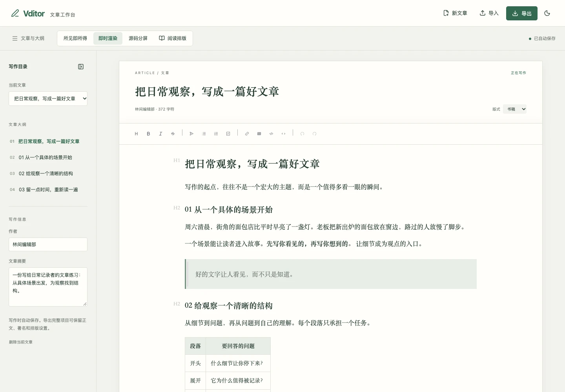The width and height of the screenshot is (565, 392).
Task: Click into the 文章摘要 summary textarea
Action: tap(48, 287)
